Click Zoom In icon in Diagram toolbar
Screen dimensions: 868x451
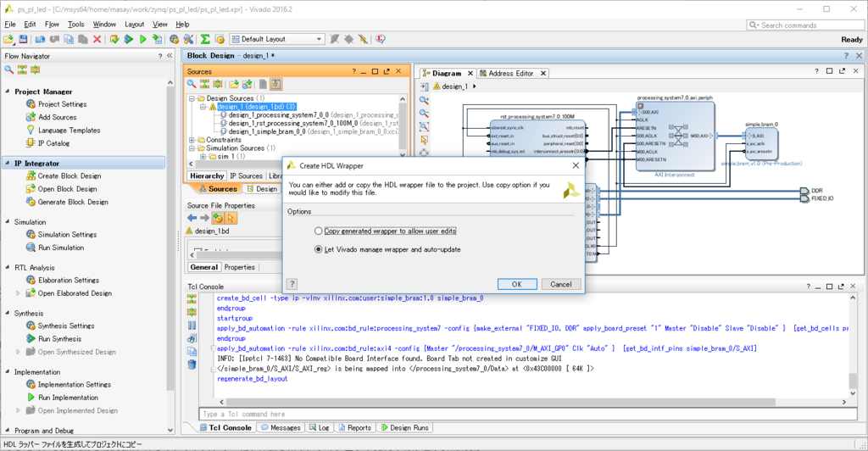point(424,100)
